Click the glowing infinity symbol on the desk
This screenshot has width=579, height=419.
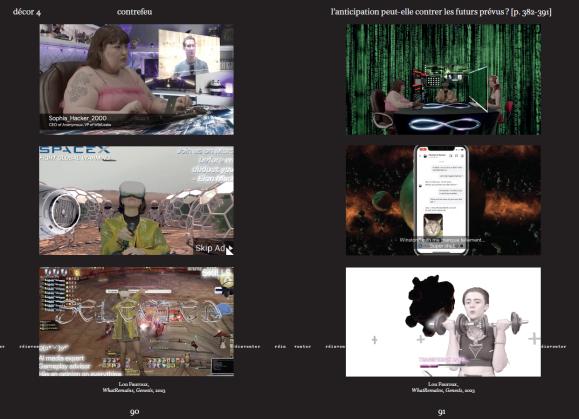[445, 124]
